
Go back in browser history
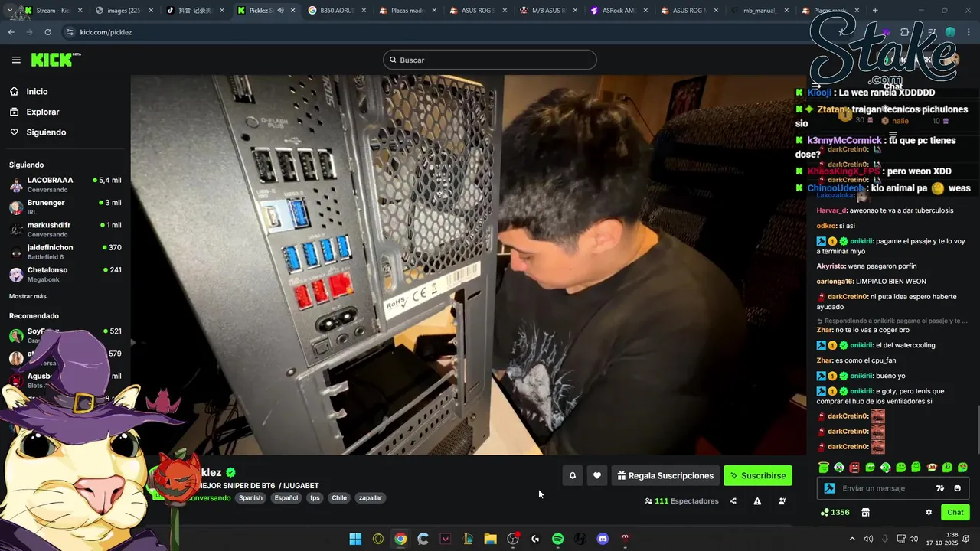click(11, 32)
